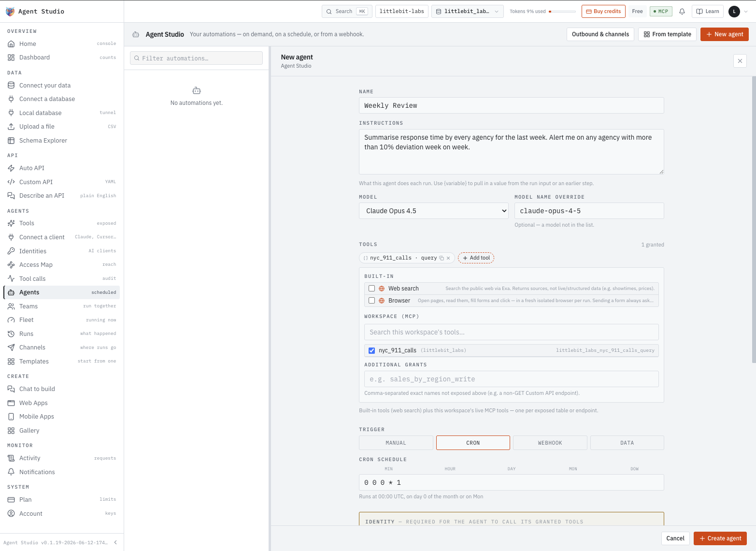The height and width of the screenshot is (551, 756).
Task: Uncheck the nyc_911_calls workspace tool
Action: pyautogui.click(x=371, y=350)
